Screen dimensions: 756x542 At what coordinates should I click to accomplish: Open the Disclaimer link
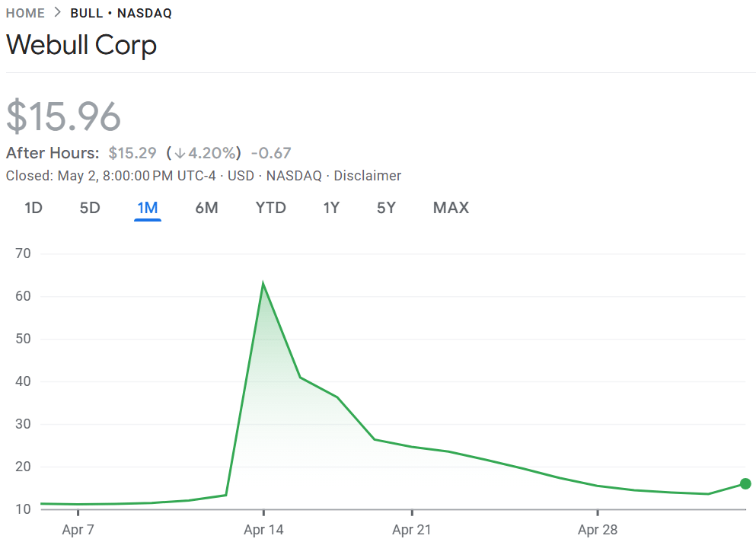(368, 176)
